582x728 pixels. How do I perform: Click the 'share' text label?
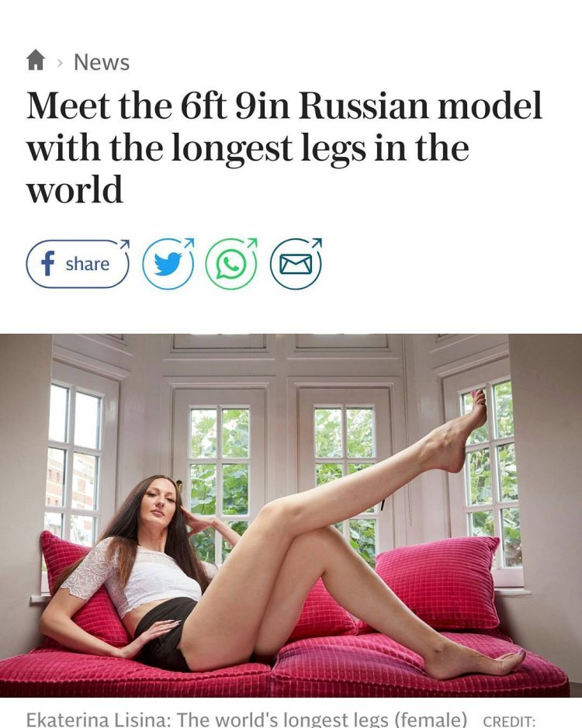(87, 264)
